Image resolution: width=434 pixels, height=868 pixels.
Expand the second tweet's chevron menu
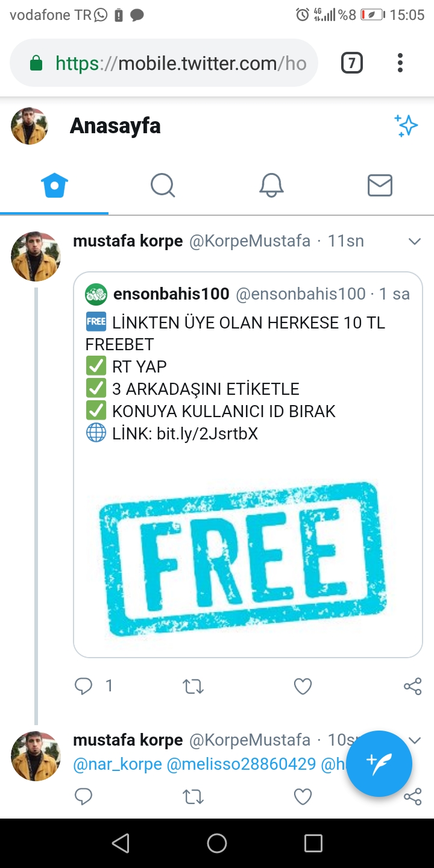[x=414, y=740]
